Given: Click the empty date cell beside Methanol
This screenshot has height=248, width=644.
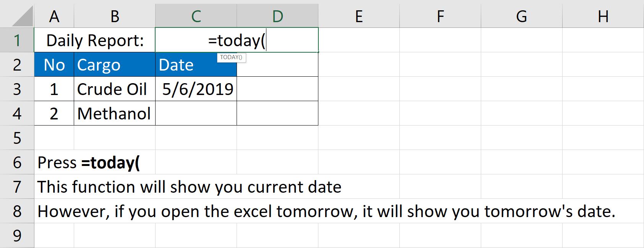Looking at the screenshot, I should [196, 114].
